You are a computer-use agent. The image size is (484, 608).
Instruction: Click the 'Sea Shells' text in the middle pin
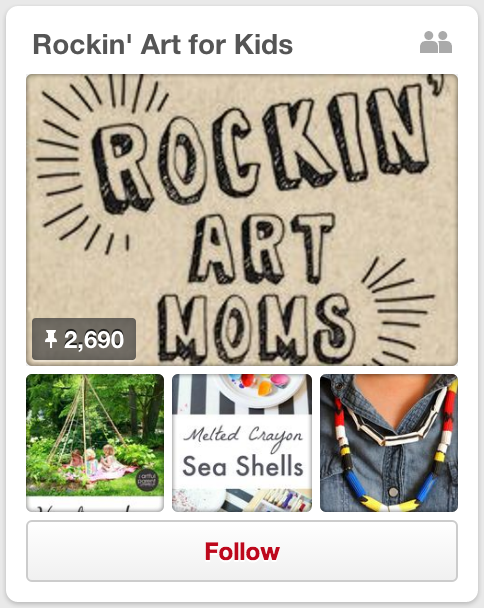[243, 466]
